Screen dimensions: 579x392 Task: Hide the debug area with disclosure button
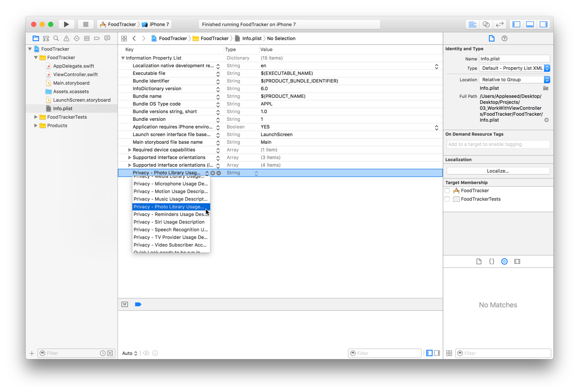[125, 304]
